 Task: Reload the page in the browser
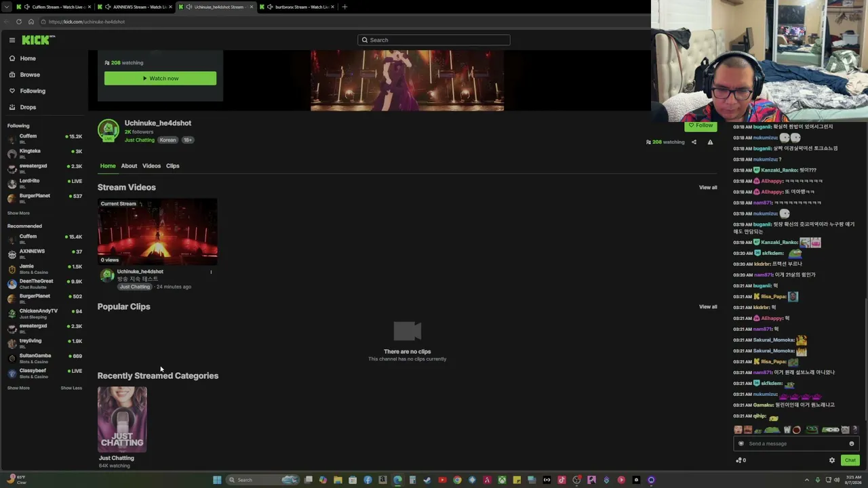(x=19, y=22)
